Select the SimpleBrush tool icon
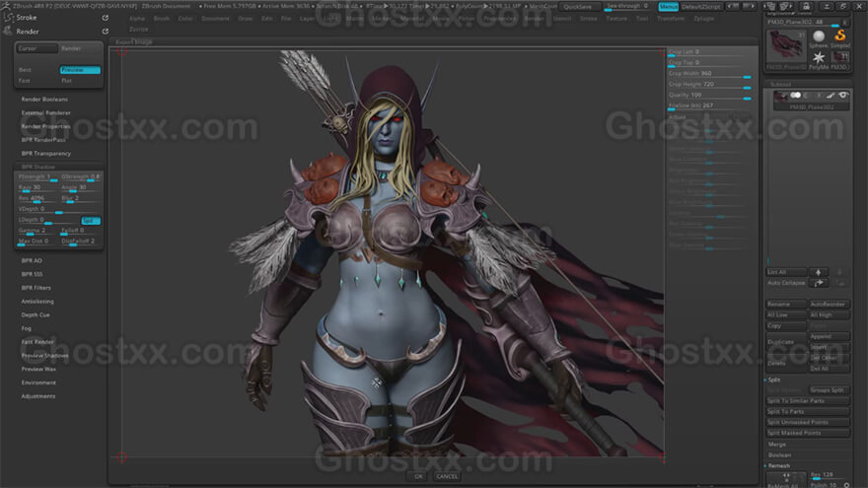 coord(839,37)
